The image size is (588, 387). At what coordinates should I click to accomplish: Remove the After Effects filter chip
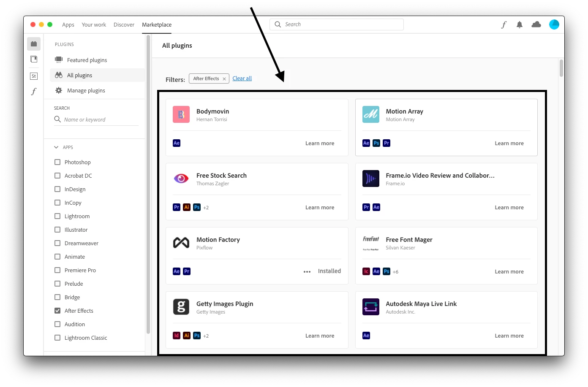224,79
